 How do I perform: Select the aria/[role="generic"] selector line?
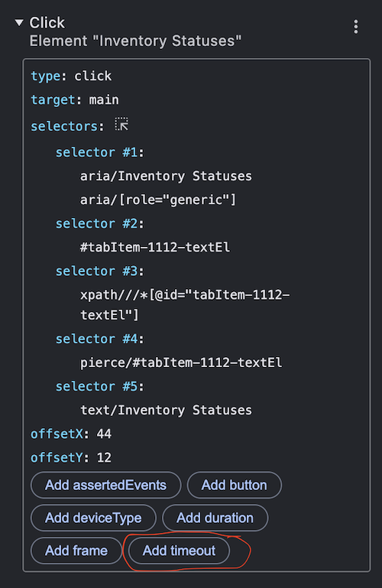click(x=158, y=200)
